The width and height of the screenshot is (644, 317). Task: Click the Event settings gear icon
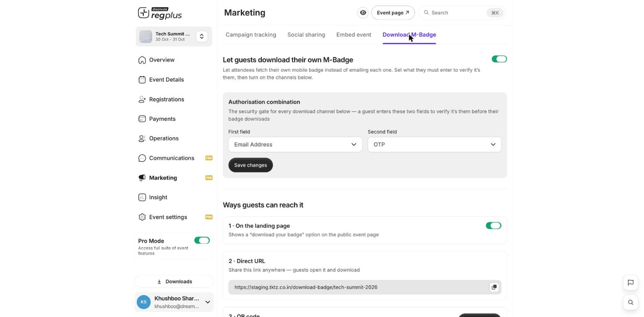142,217
